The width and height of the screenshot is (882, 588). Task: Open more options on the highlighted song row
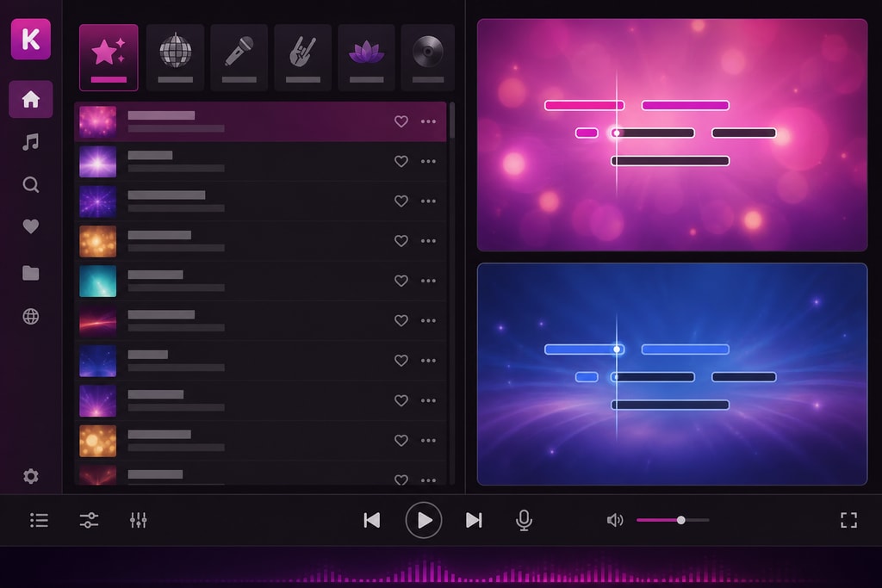pyautogui.click(x=428, y=121)
